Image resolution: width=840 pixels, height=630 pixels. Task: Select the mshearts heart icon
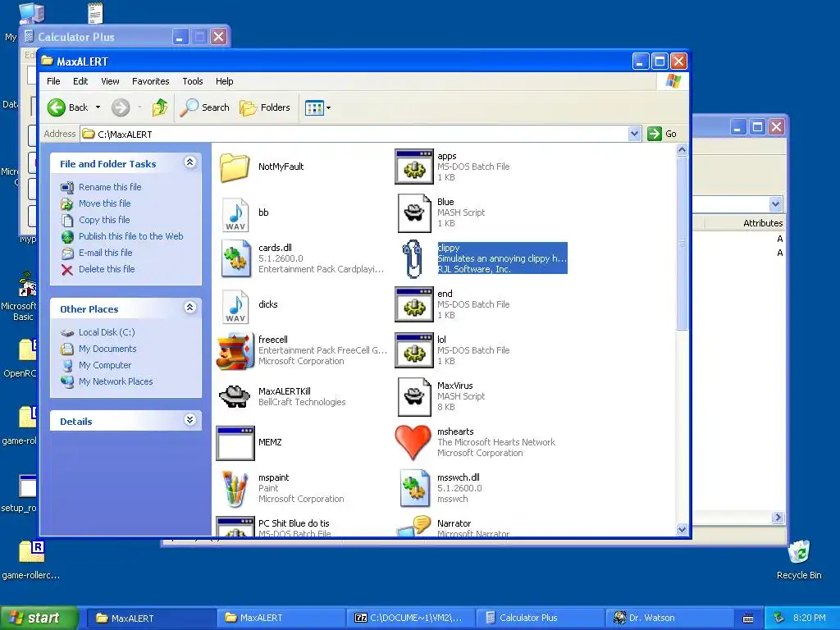[x=413, y=442]
